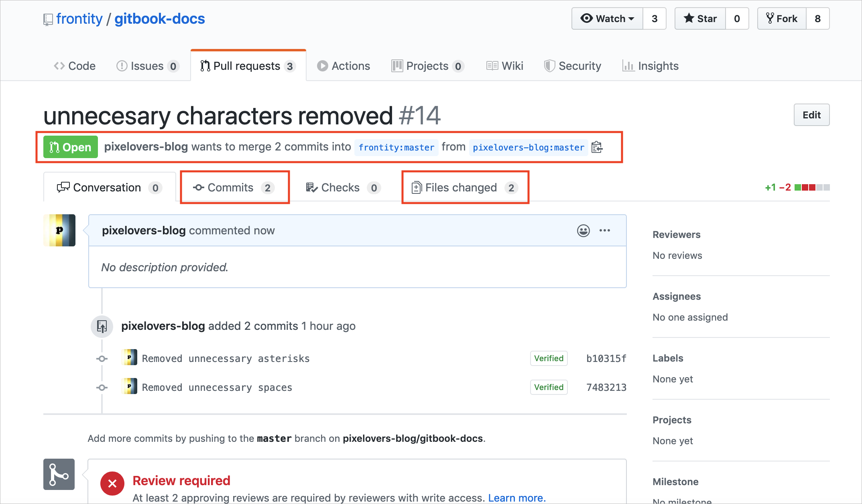
Task: Click the diffstat colored blocks bar
Action: 812,187
